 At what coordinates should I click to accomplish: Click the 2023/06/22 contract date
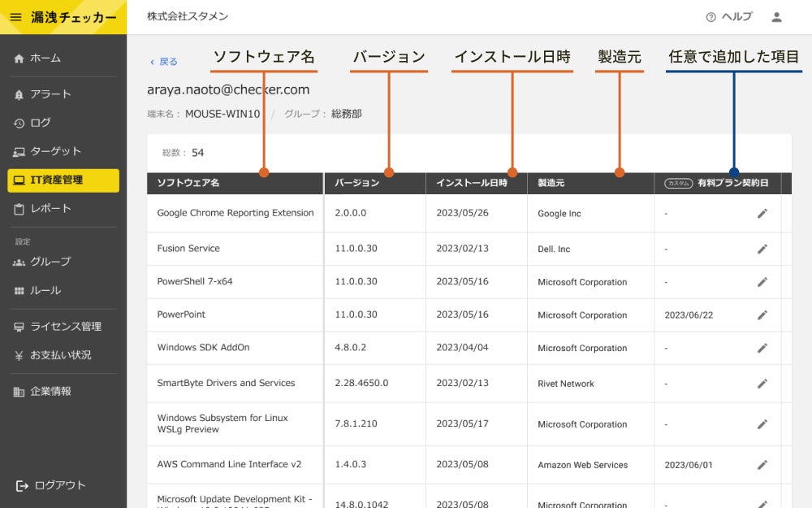coord(689,315)
